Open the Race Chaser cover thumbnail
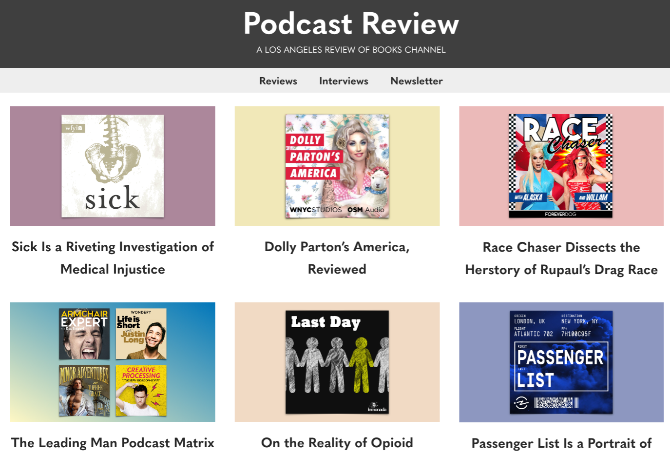 tap(561, 166)
